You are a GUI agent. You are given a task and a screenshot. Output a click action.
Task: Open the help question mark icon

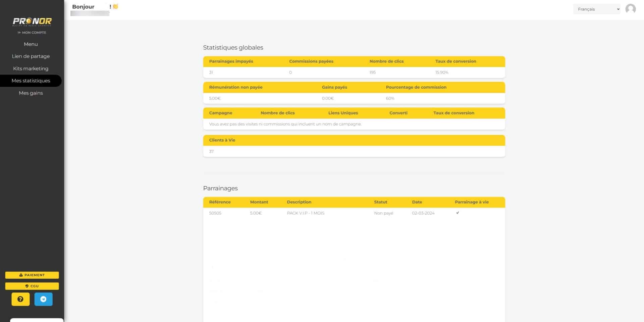[20, 299]
